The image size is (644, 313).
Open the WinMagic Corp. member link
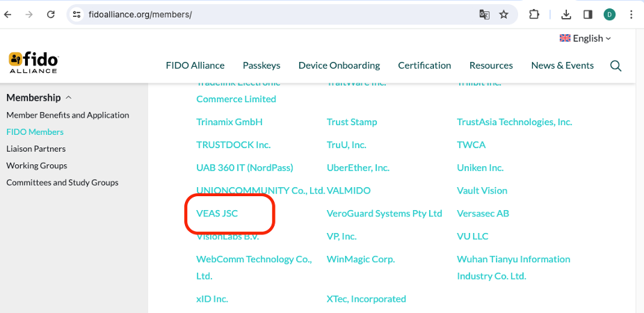[361, 259]
